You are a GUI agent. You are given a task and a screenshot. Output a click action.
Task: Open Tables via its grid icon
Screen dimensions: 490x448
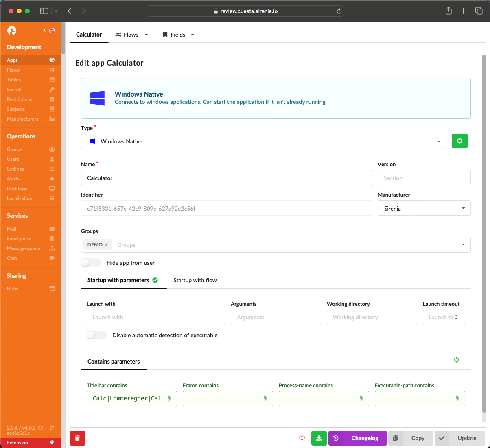click(x=52, y=80)
